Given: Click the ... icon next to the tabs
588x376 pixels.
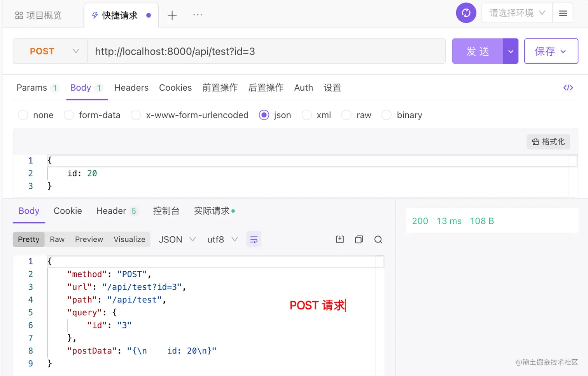Looking at the screenshot, I should (198, 15).
